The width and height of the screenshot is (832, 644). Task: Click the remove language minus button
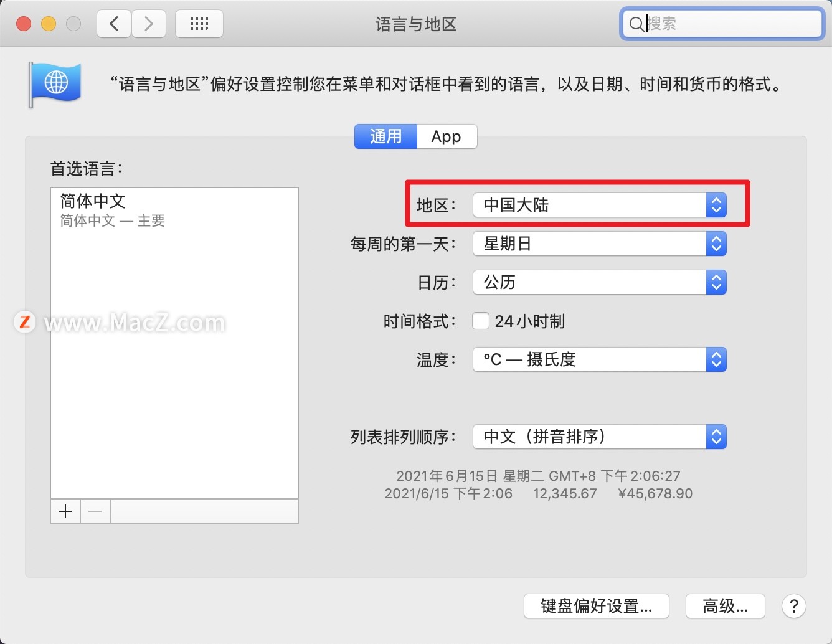point(95,511)
